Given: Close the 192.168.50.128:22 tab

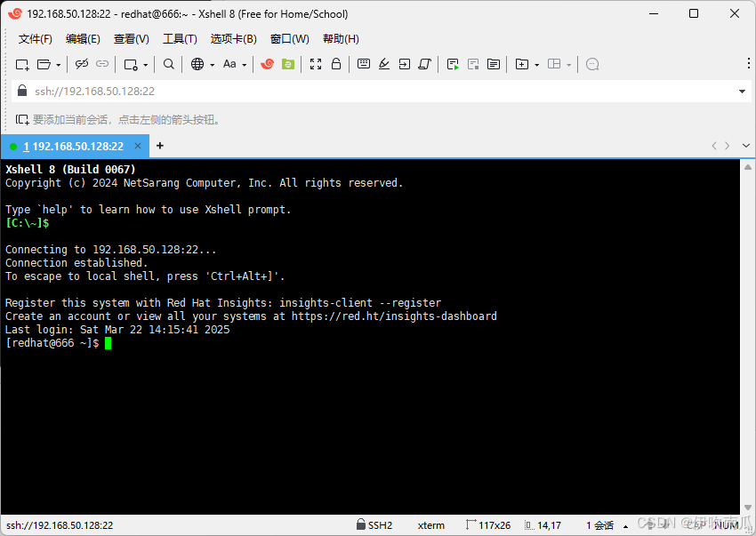Looking at the screenshot, I should 138,146.
